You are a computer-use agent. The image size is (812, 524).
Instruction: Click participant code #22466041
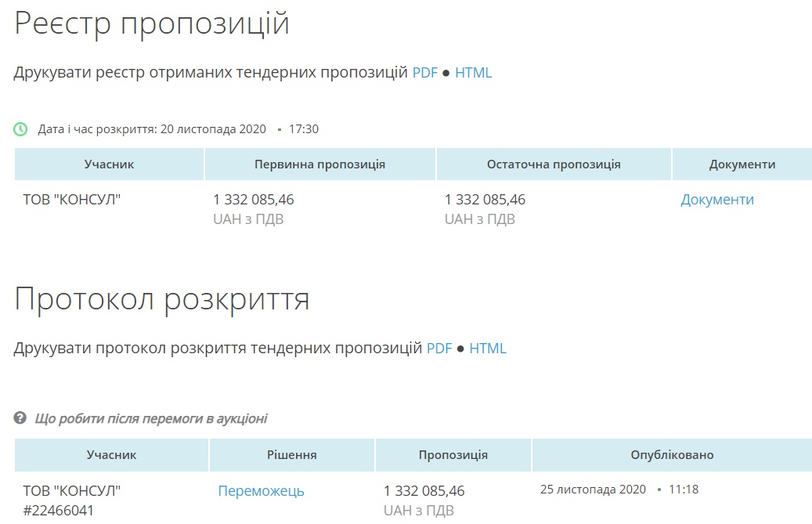click(x=59, y=511)
